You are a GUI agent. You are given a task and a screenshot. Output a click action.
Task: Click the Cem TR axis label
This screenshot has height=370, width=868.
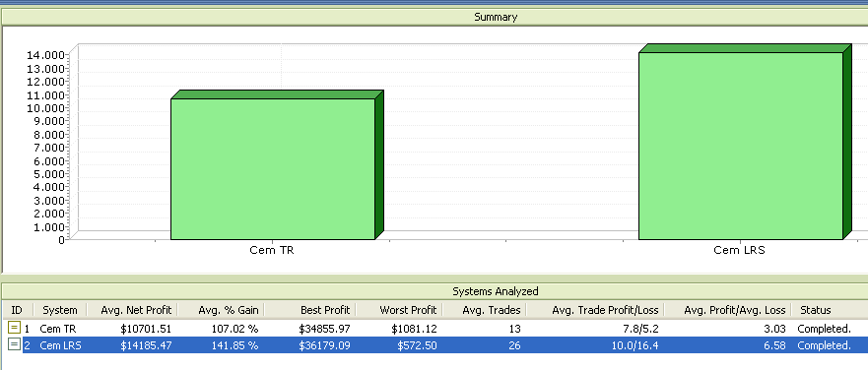[x=272, y=250]
